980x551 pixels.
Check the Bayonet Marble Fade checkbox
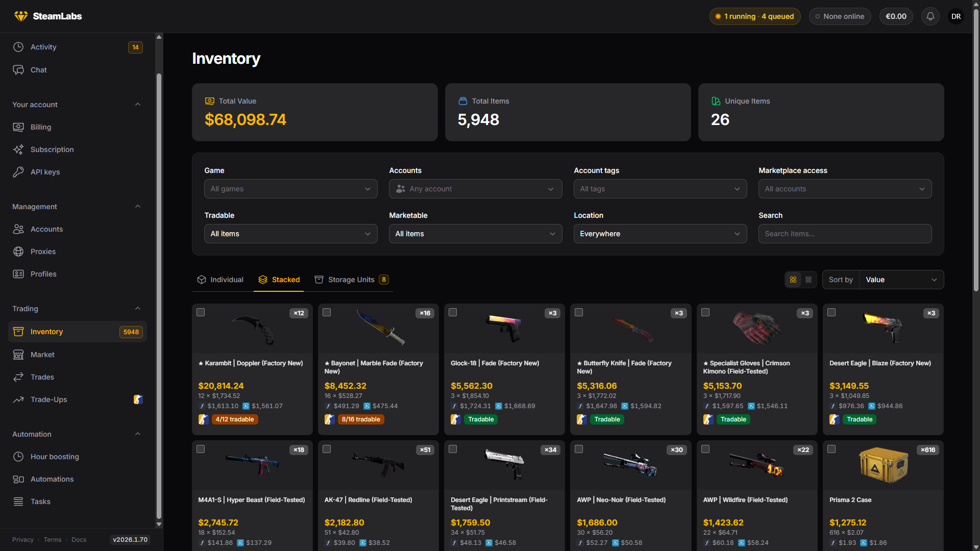tap(327, 312)
